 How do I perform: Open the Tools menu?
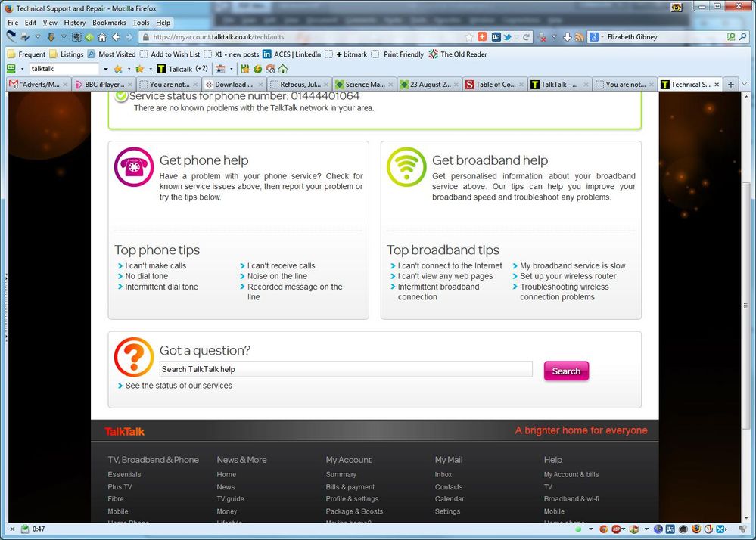click(141, 23)
